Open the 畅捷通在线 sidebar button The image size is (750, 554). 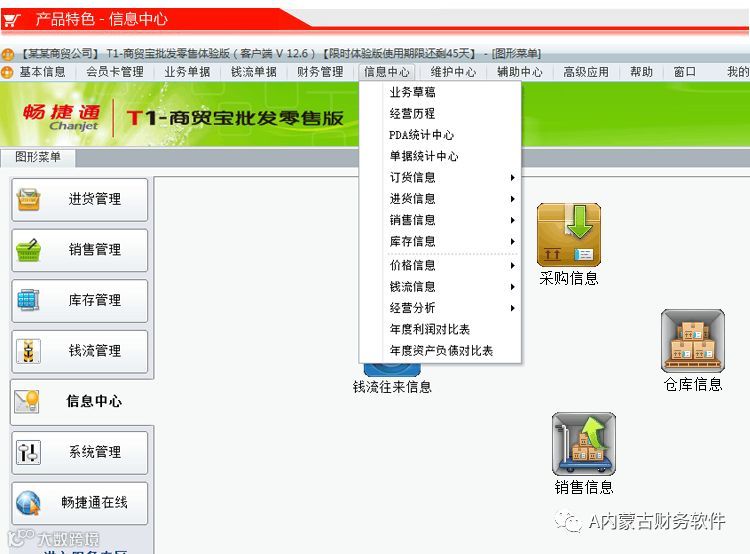(80, 503)
